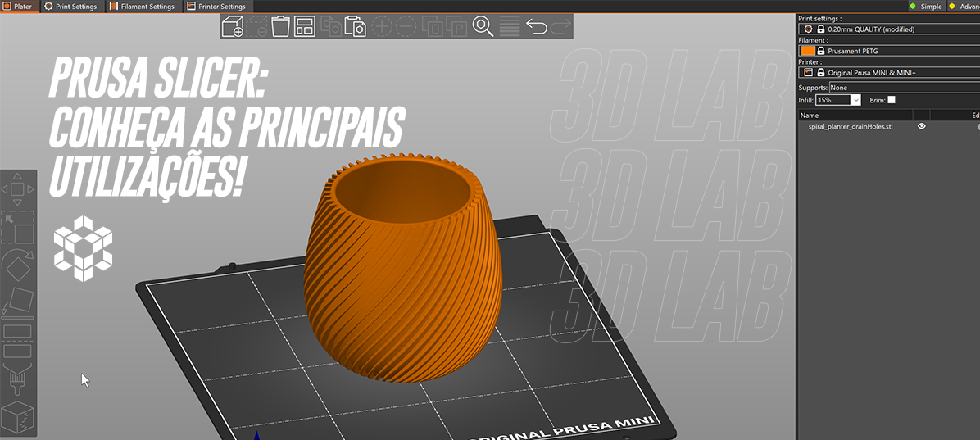980x440 pixels.
Task: Open the Infill percentage dropdown
Action: [855, 100]
